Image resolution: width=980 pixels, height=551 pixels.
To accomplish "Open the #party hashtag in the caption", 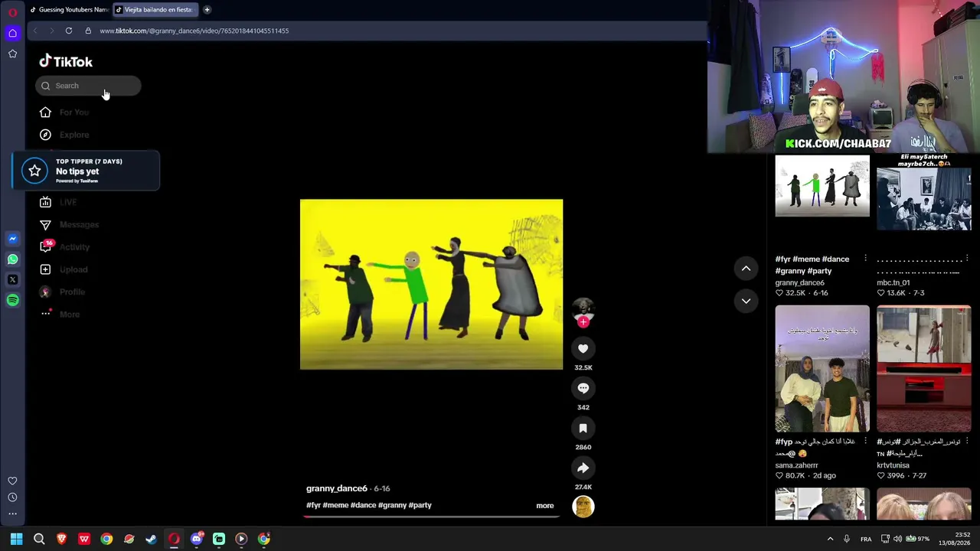I will (x=420, y=505).
